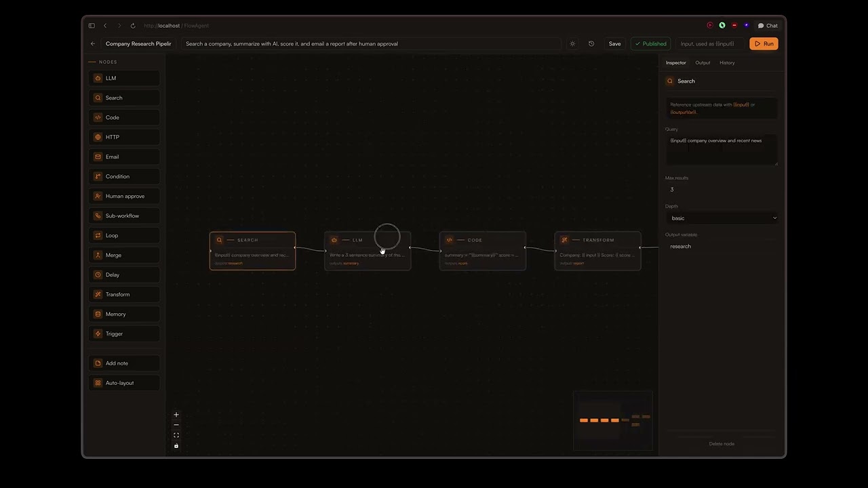This screenshot has height=488, width=868.
Task: Add a Transform node from the palette
Action: (x=124, y=294)
